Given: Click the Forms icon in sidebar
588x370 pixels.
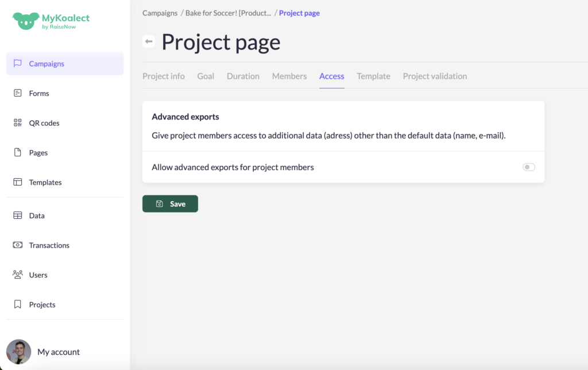Looking at the screenshot, I should pyautogui.click(x=18, y=93).
